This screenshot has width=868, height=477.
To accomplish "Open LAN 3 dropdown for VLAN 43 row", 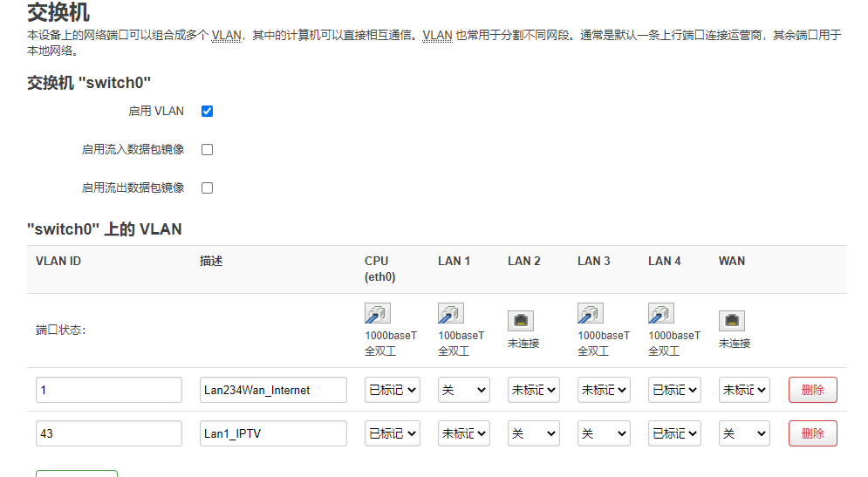I will (x=604, y=433).
